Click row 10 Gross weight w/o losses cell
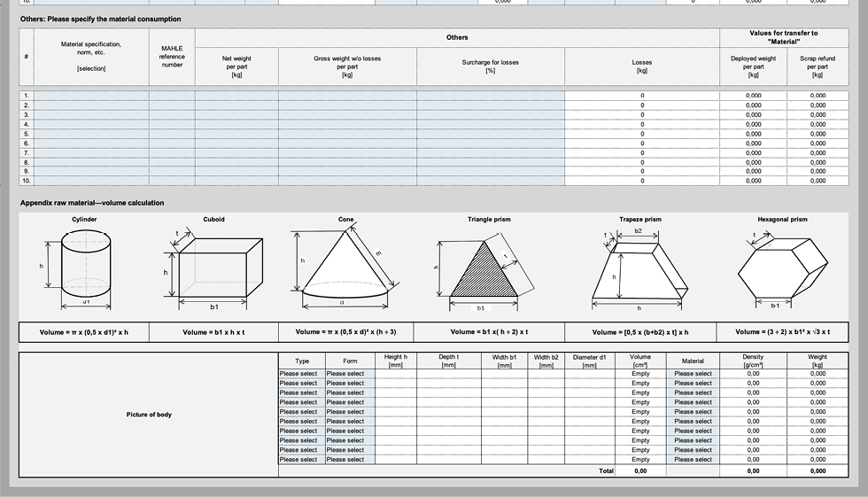This screenshot has width=868, height=497. click(347, 181)
